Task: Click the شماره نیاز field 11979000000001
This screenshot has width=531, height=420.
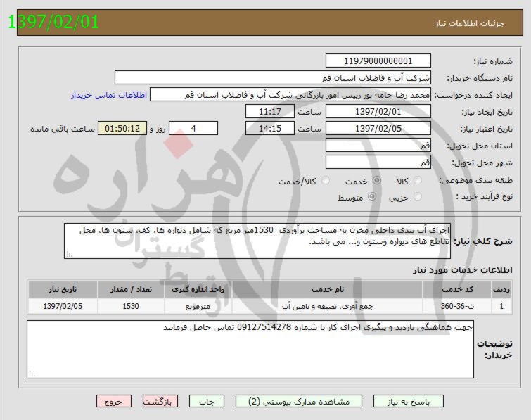Action: pos(378,61)
